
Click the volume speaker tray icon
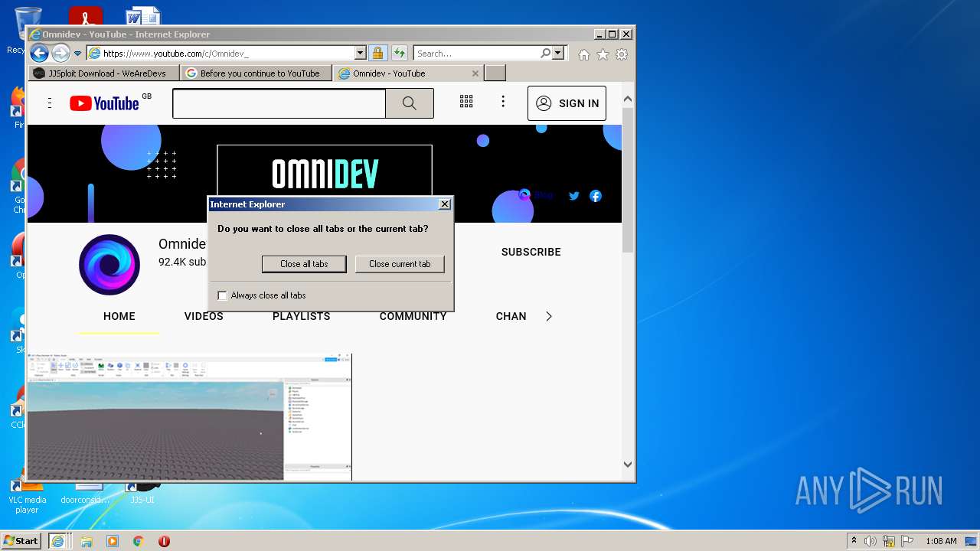tap(871, 541)
